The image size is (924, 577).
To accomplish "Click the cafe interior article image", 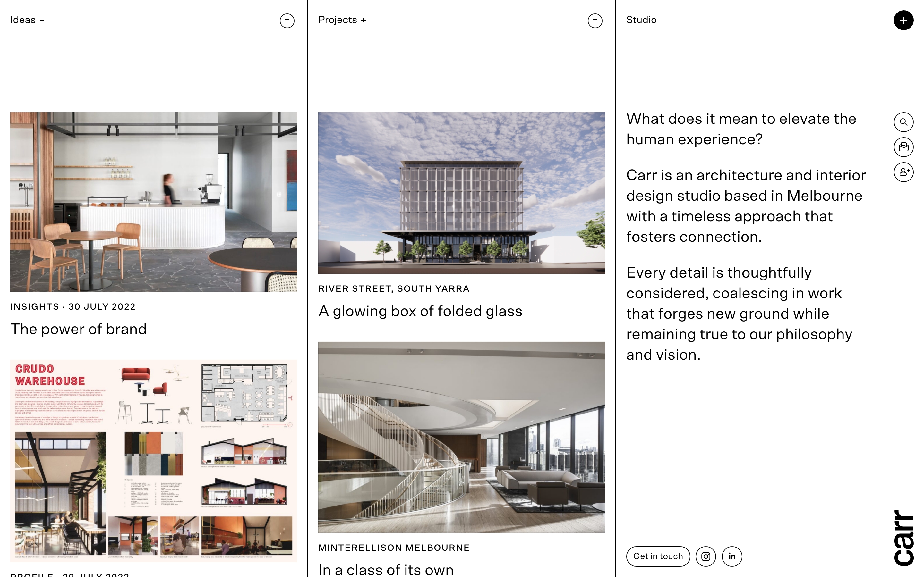I will pos(153,202).
